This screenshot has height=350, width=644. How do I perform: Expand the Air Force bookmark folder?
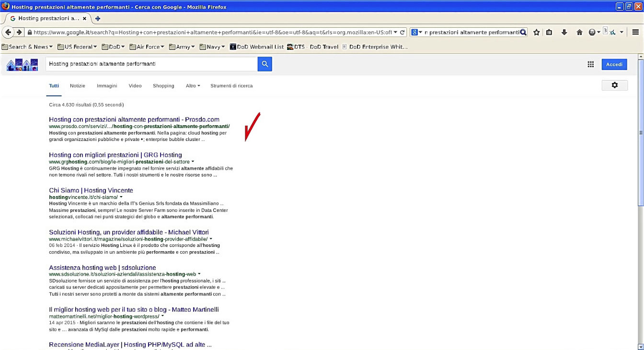[x=147, y=47]
